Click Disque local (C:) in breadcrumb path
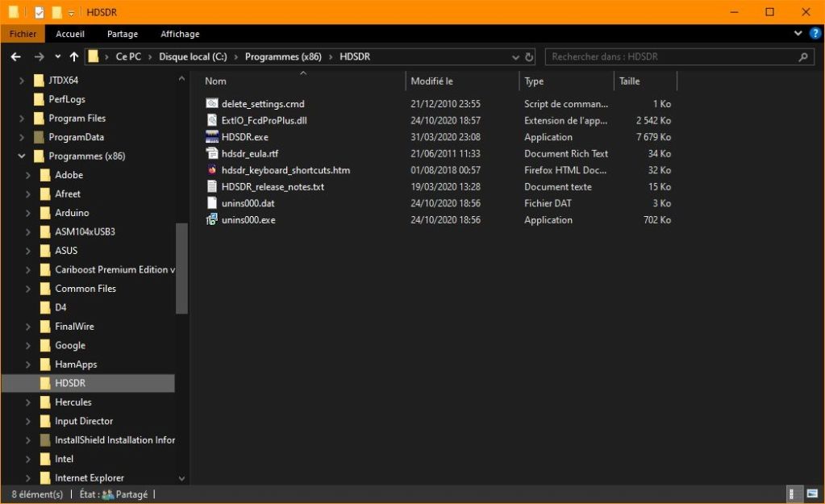This screenshot has width=825, height=504. tap(193, 57)
